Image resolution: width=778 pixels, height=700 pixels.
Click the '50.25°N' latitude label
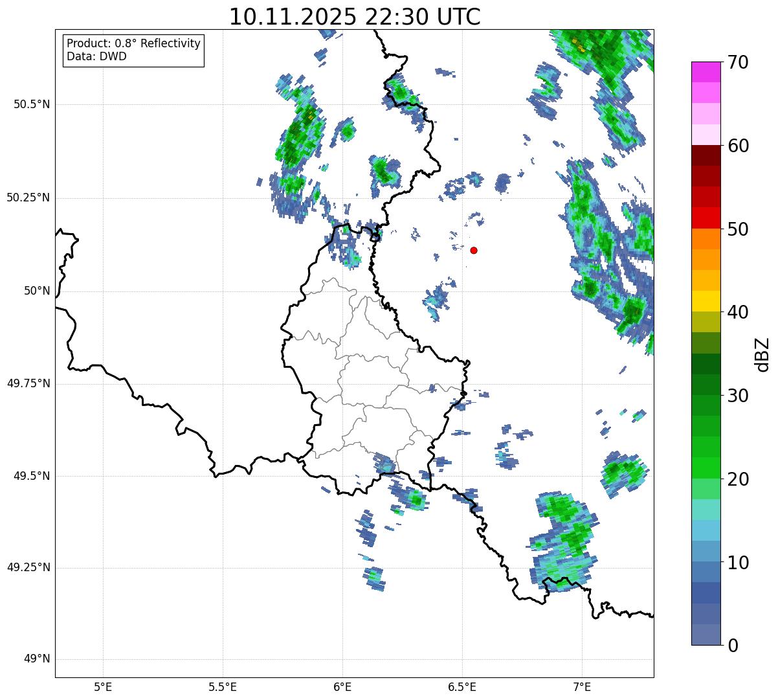[x=28, y=198]
